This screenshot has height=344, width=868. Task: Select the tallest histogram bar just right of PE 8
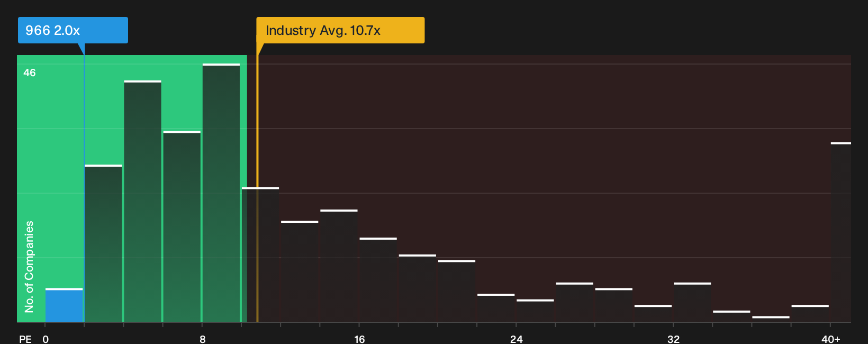tap(221, 193)
